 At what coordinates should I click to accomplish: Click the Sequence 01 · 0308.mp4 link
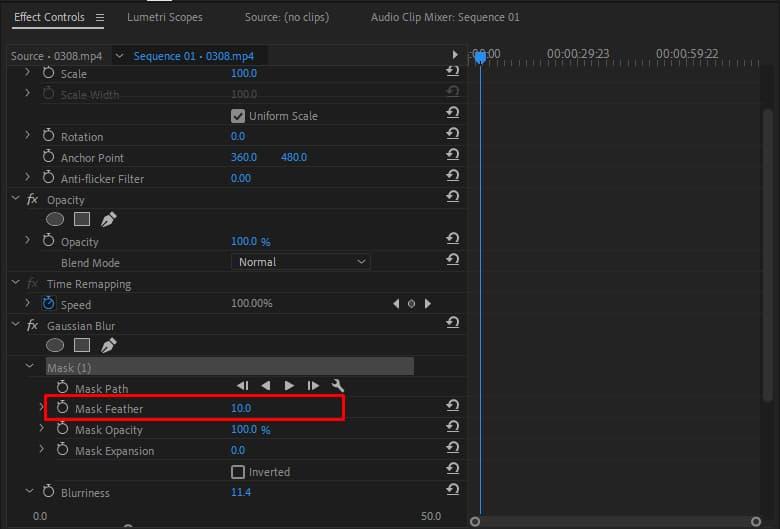194,56
